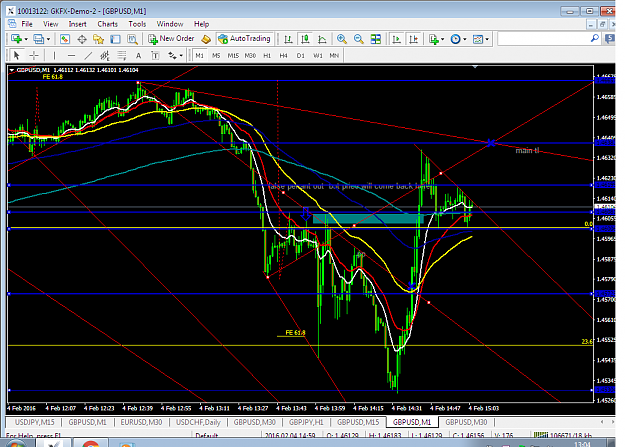Select the Horizontal Line drawing tool
This screenshot has height=447, width=625.
[71, 55]
